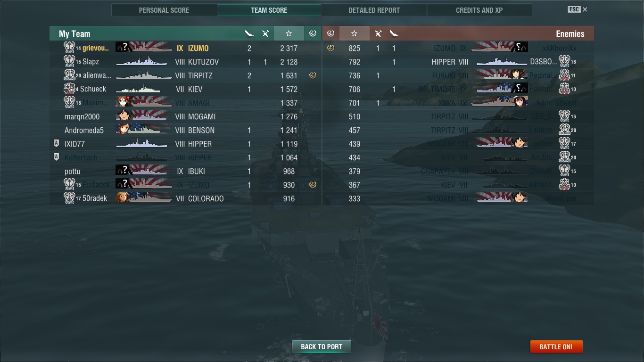Sort enemies by ships destroyed icon
The height and width of the screenshot is (362, 644).
coord(394,33)
